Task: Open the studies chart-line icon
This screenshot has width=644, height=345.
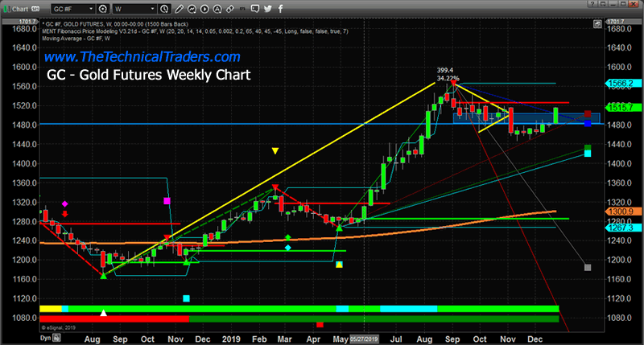Action: [x=192, y=8]
